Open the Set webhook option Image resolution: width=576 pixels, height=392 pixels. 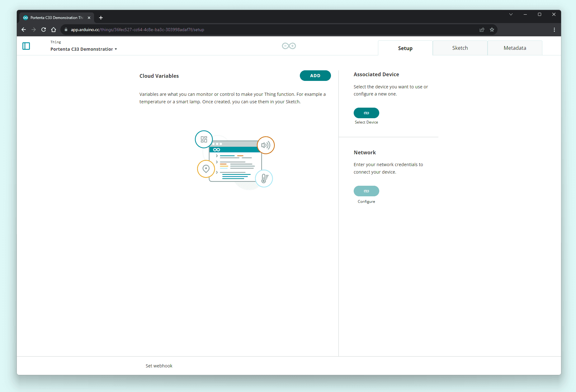(x=159, y=366)
